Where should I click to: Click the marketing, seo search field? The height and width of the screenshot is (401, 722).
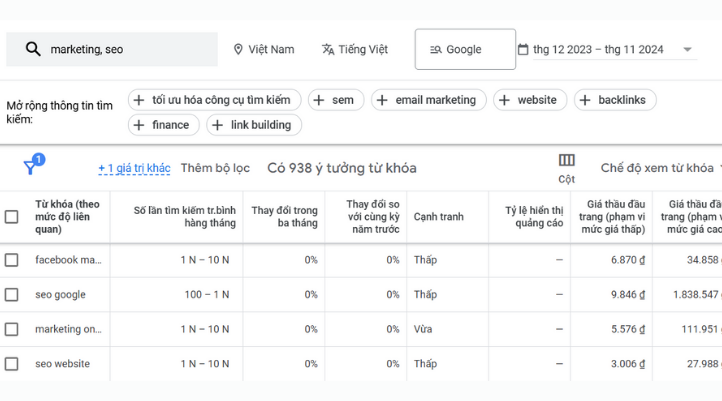tap(112, 49)
